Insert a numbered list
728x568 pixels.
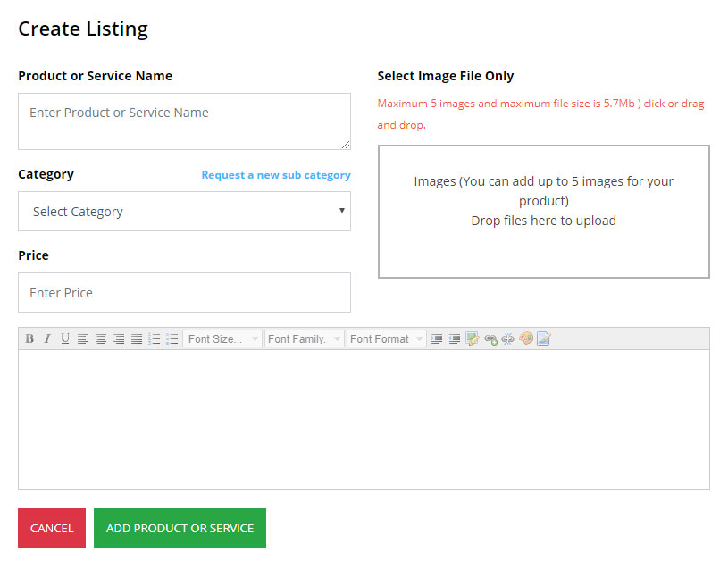155,339
